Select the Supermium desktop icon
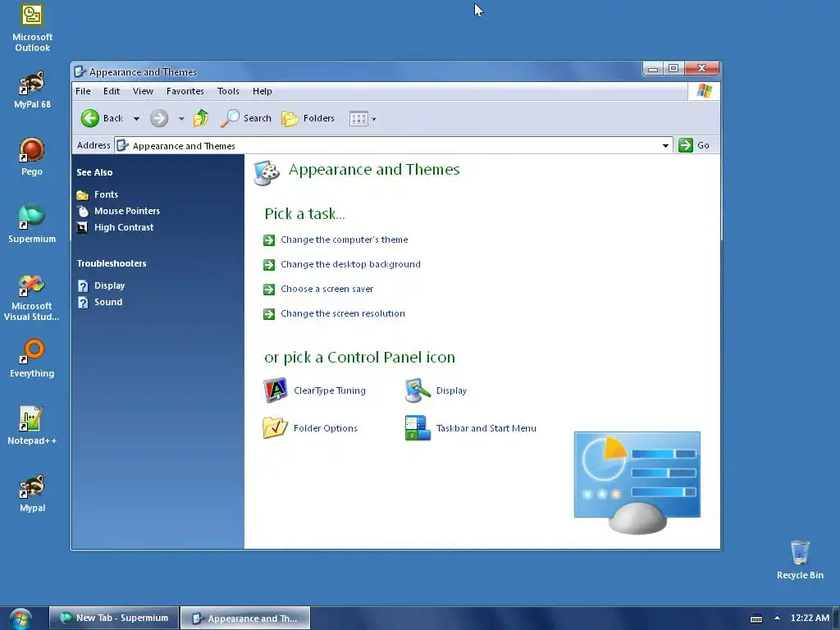The image size is (840, 630). coord(32,223)
